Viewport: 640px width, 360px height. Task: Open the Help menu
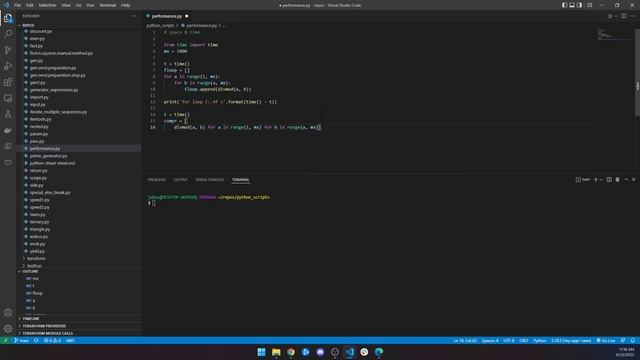tap(125, 5)
